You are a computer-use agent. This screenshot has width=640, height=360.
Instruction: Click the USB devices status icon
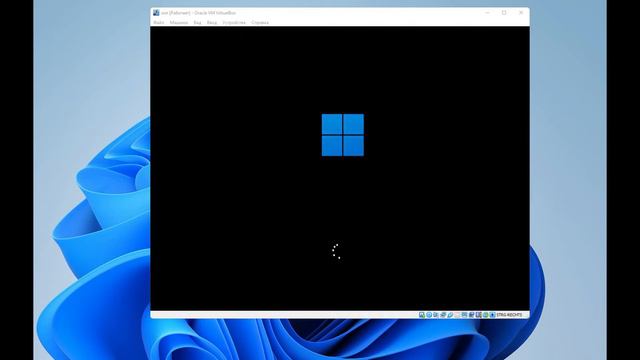coord(450,315)
